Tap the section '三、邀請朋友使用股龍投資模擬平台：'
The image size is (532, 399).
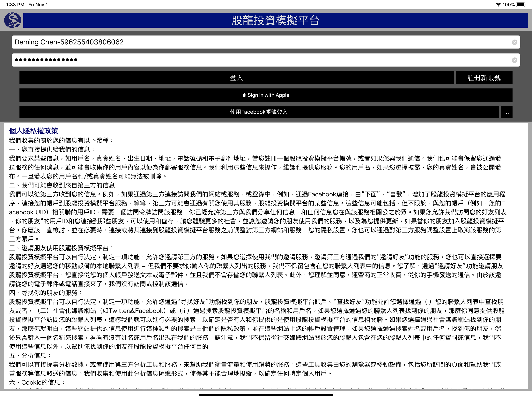point(62,248)
